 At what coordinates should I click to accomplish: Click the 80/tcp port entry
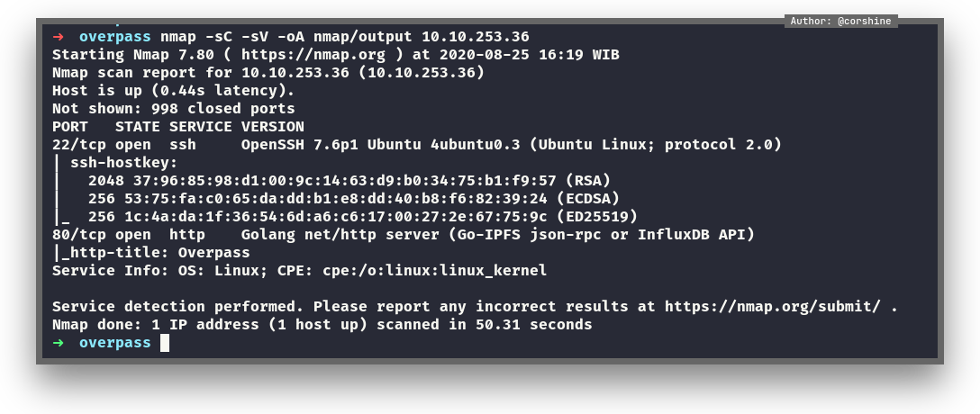pyautogui.click(x=78, y=235)
